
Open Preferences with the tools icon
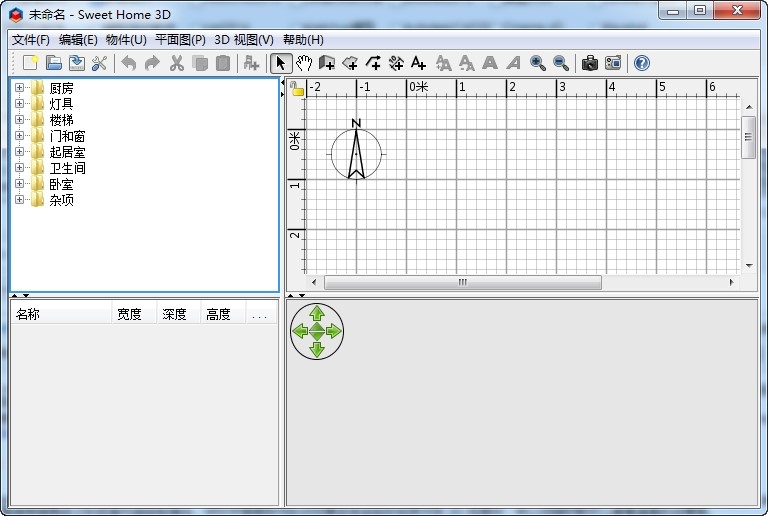pos(99,63)
